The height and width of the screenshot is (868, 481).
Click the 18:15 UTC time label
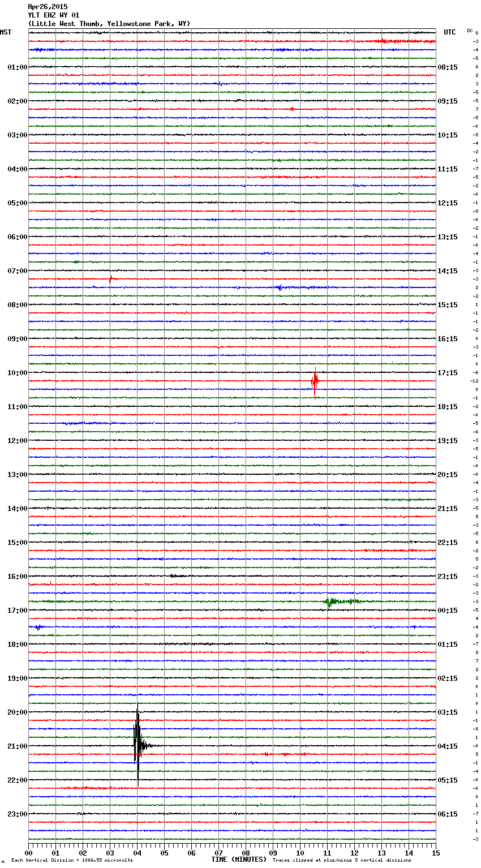[448, 407]
